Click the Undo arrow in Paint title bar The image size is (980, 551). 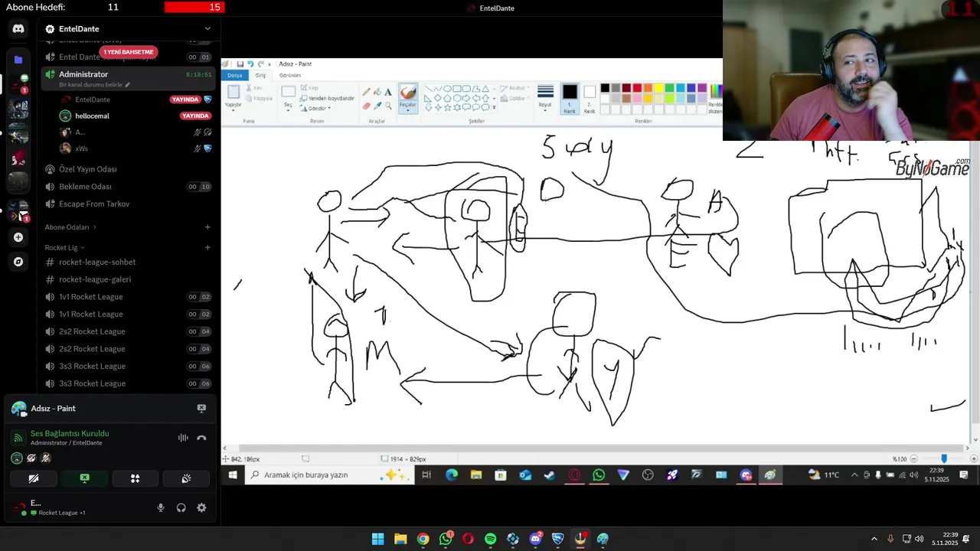click(250, 64)
